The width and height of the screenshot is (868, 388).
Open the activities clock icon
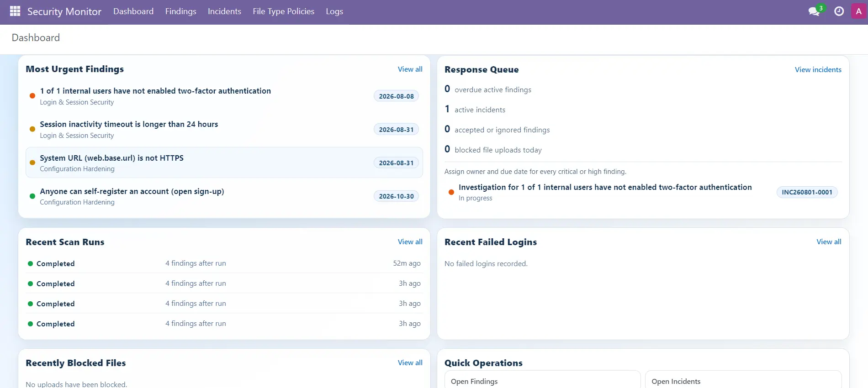pyautogui.click(x=839, y=11)
